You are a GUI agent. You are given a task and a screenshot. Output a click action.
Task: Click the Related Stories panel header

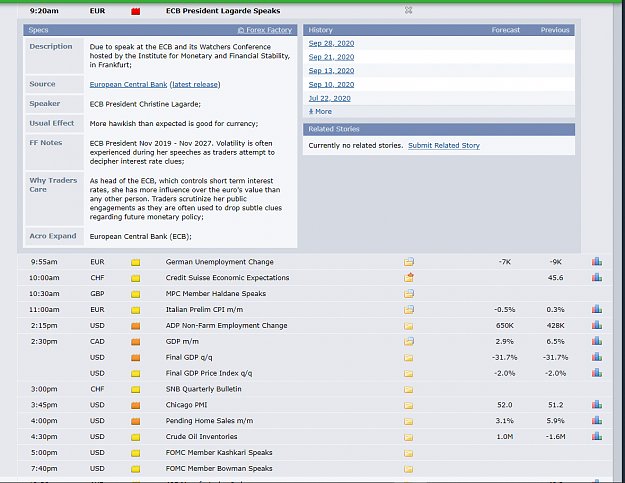coord(439,129)
